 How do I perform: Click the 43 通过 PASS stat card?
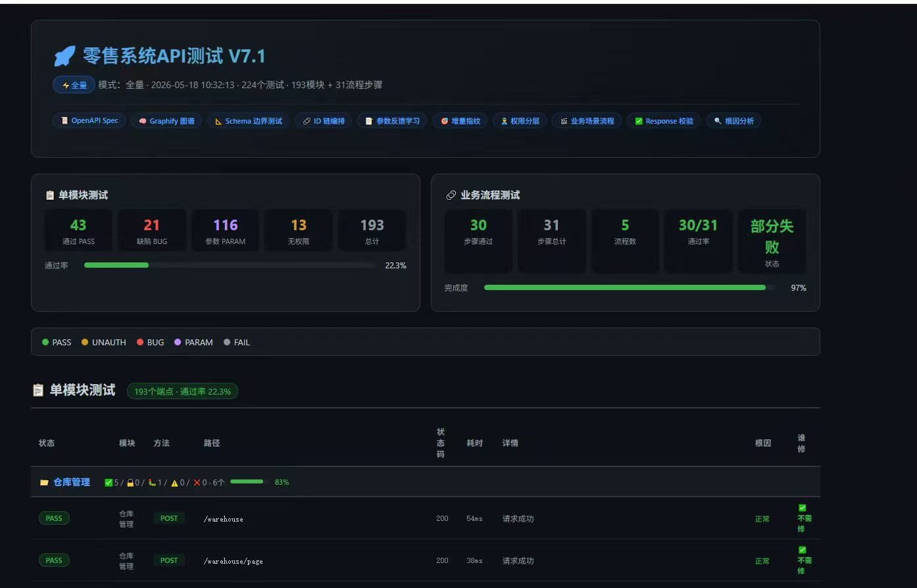78,230
